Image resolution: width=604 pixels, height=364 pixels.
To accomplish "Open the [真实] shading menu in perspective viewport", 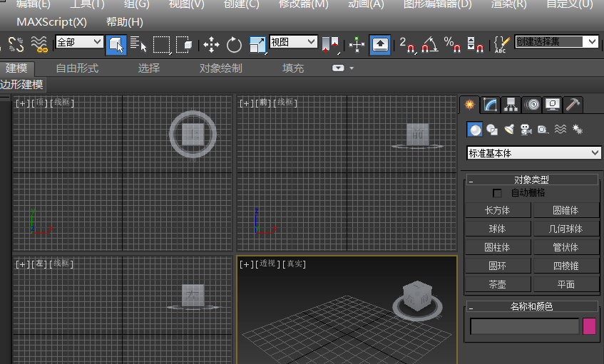I will coord(295,264).
